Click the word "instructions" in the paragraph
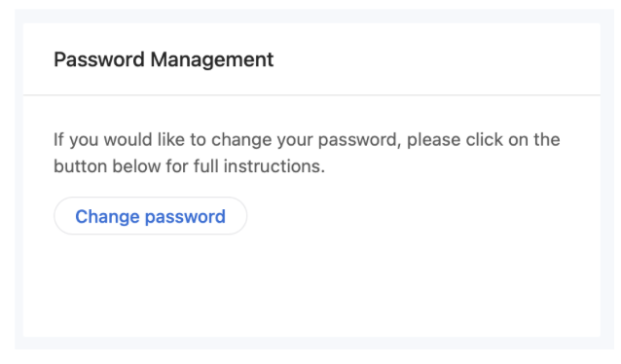This screenshot has height=364, width=621. [273, 166]
